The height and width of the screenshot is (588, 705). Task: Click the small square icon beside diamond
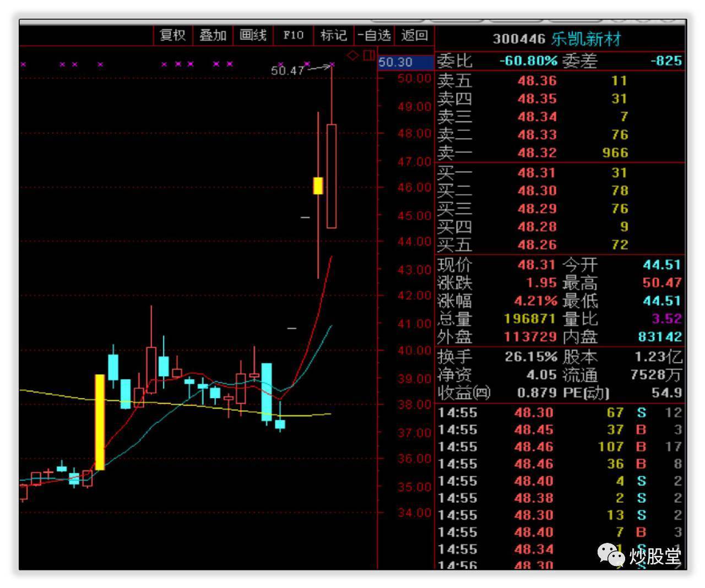(x=368, y=55)
